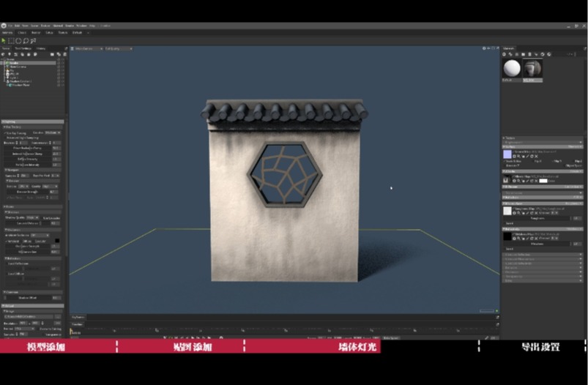
Task: Open the Keyframes tab
Action: pyautogui.click(x=78, y=317)
